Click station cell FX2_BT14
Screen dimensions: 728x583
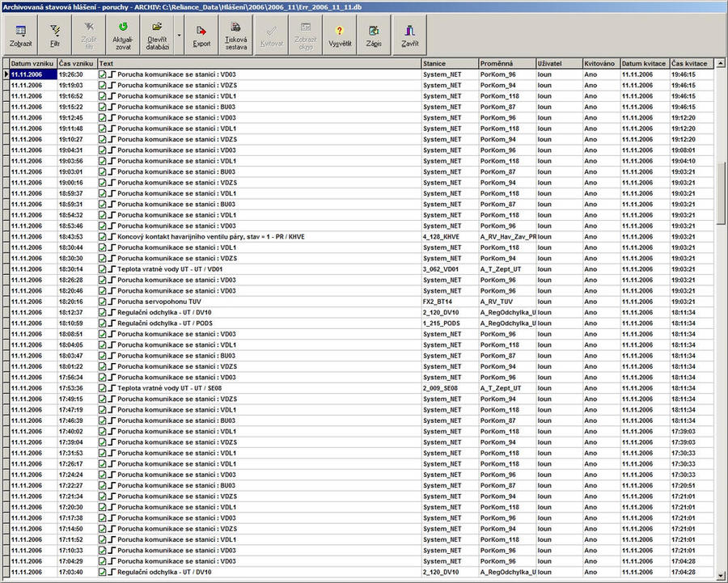450,302
